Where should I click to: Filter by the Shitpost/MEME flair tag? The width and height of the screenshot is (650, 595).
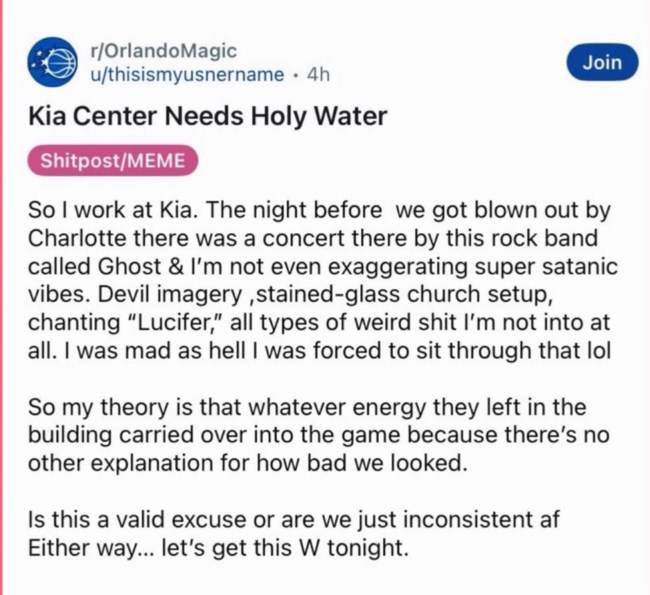(x=114, y=161)
